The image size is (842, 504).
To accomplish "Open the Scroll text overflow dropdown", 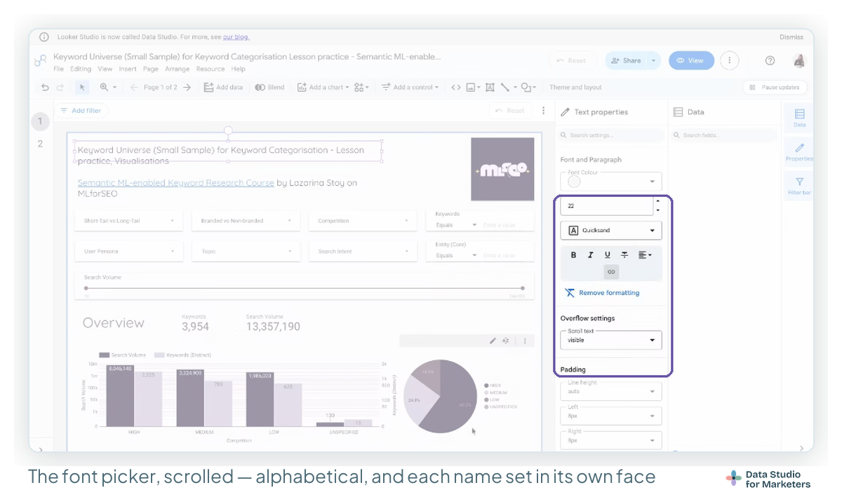I will (610, 340).
